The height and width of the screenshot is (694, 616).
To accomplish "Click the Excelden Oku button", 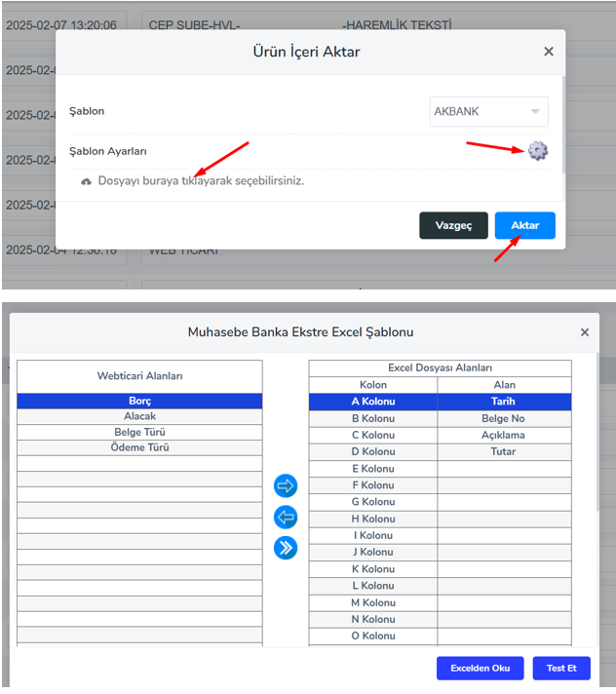I will tap(480, 669).
